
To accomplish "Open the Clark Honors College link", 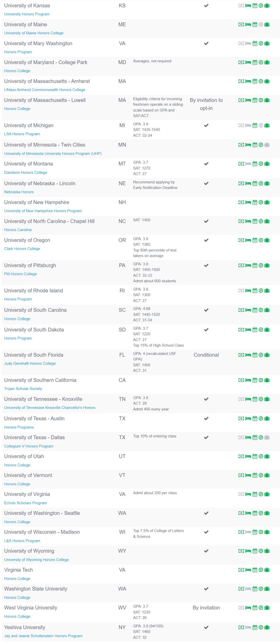I will 22,249.
